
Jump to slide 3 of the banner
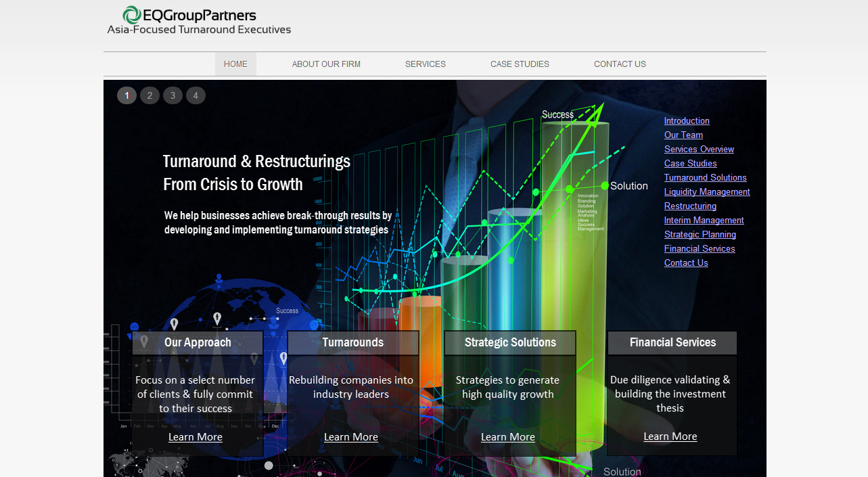[x=173, y=95]
